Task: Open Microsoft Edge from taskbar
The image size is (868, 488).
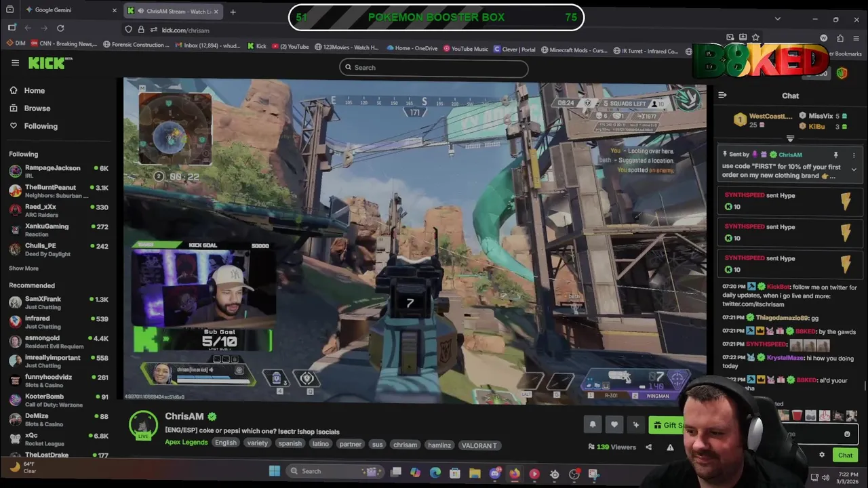Action: [435, 472]
